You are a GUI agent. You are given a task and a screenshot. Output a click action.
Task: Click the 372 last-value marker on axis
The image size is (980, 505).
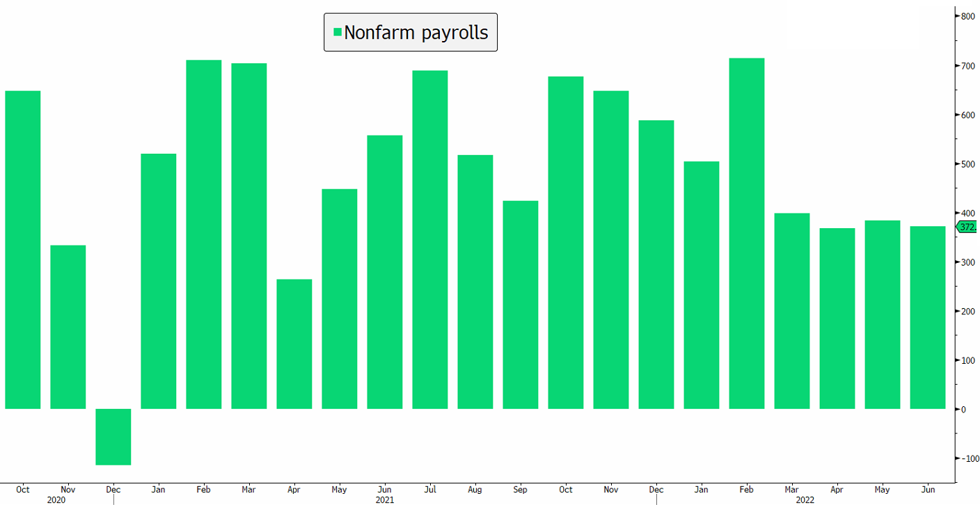(x=967, y=227)
